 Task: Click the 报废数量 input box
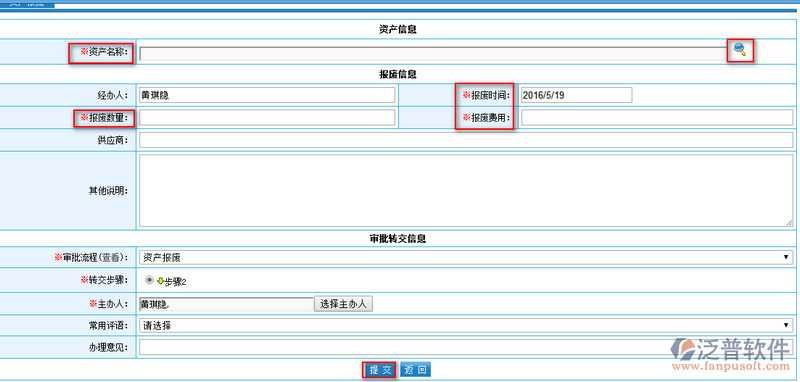(267, 118)
